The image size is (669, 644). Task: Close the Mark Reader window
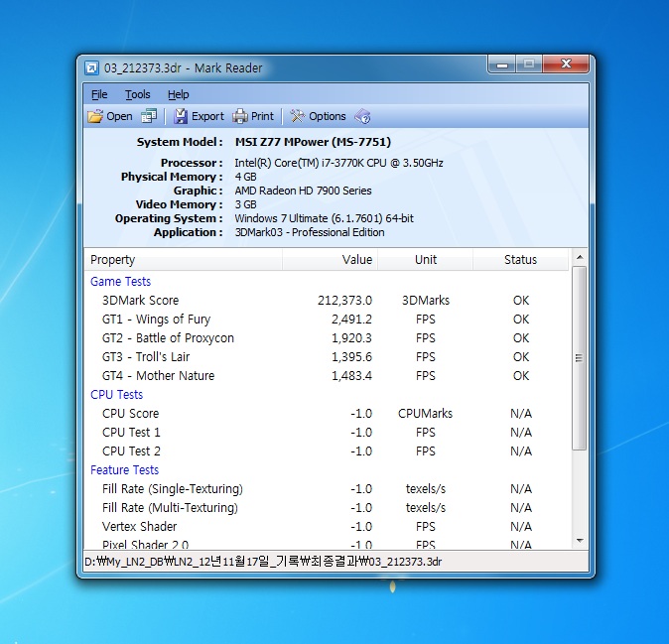[x=566, y=64]
